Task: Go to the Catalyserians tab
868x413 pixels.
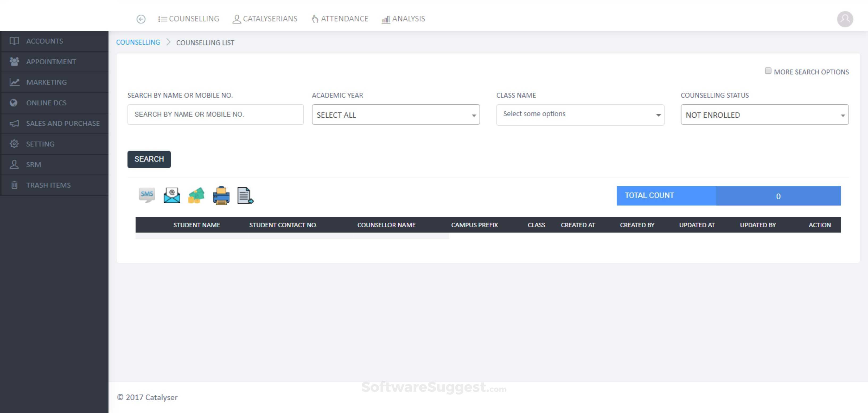Action: pyautogui.click(x=265, y=19)
